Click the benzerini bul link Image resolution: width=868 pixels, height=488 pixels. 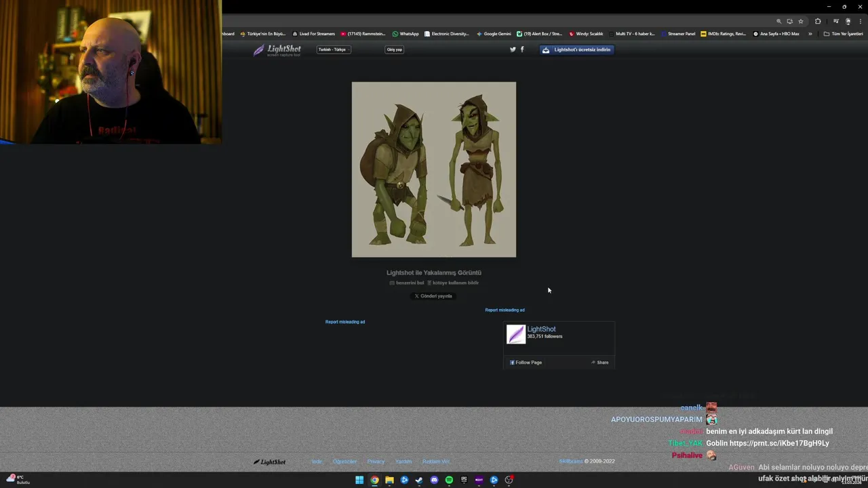click(407, 283)
